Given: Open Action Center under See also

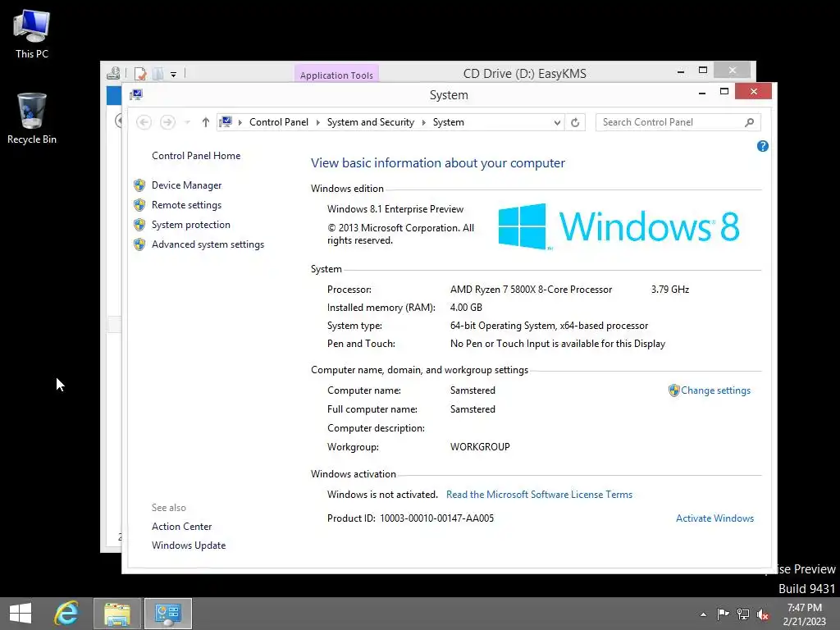Looking at the screenshot, I should point(181,527).
